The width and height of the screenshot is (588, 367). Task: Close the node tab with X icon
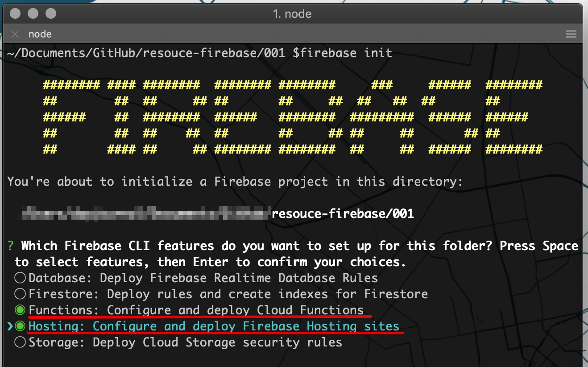[15, 34]
